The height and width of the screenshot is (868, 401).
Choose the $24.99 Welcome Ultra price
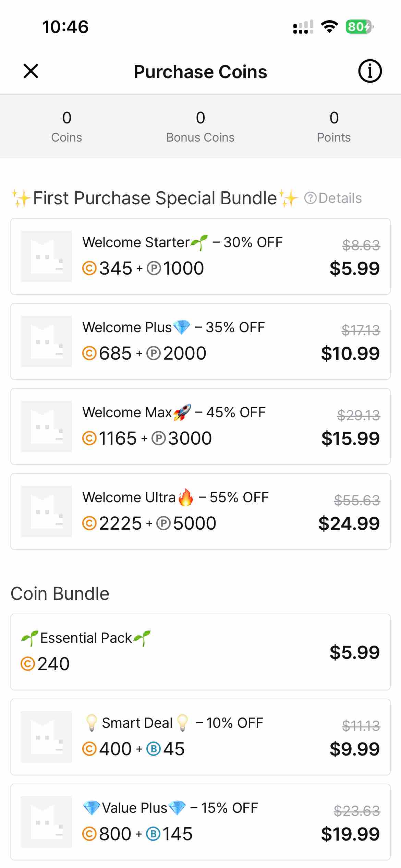[x=349, y=523]
